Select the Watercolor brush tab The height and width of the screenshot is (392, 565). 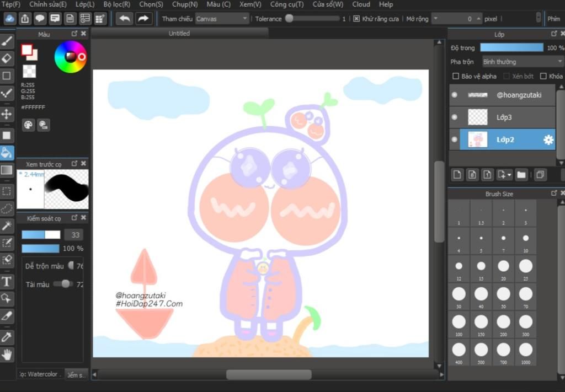[40, 374]
